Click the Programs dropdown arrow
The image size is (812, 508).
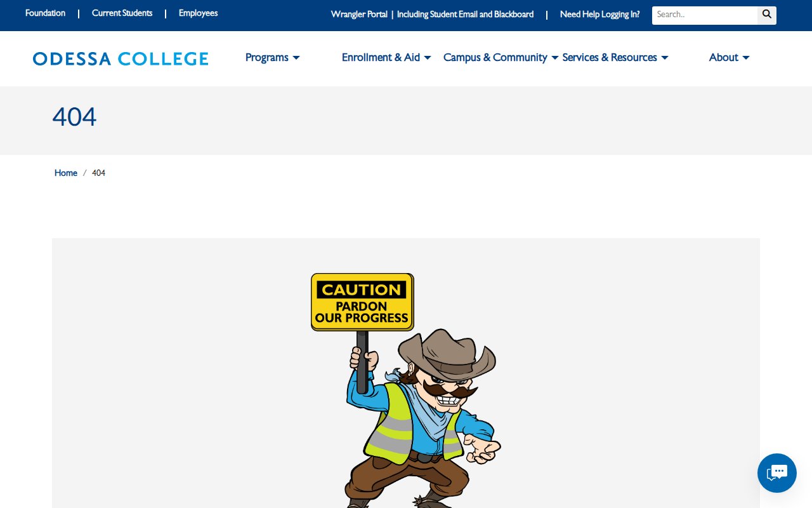(296, 58)
